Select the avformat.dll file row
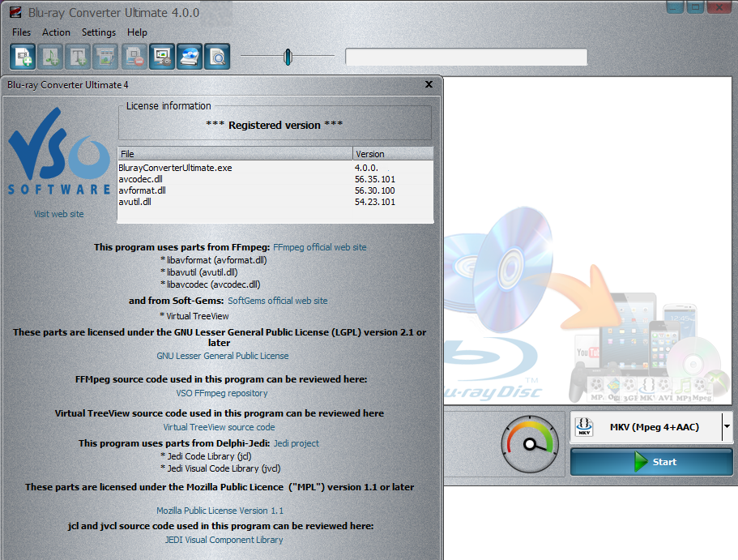 (x=275, y=190)
